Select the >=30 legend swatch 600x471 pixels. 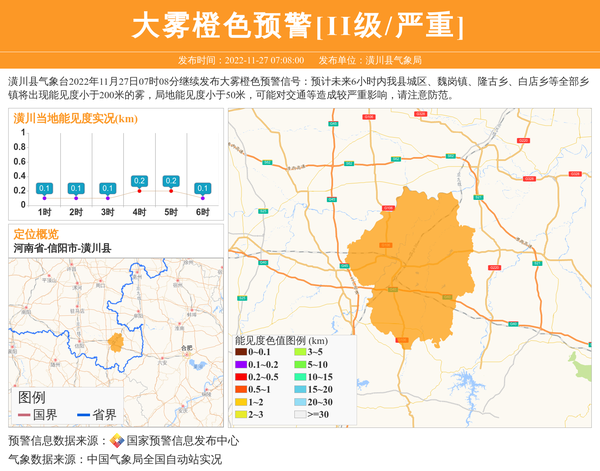(300, 412)
